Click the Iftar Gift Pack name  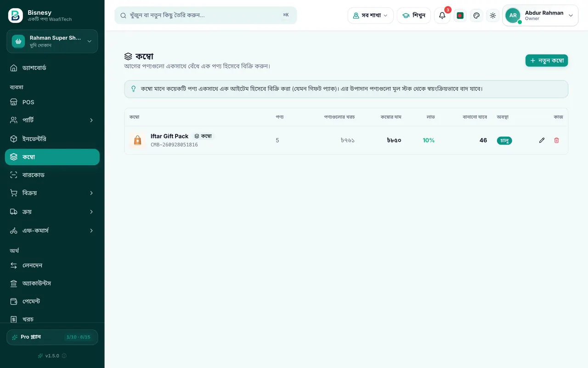pos(170,136)
